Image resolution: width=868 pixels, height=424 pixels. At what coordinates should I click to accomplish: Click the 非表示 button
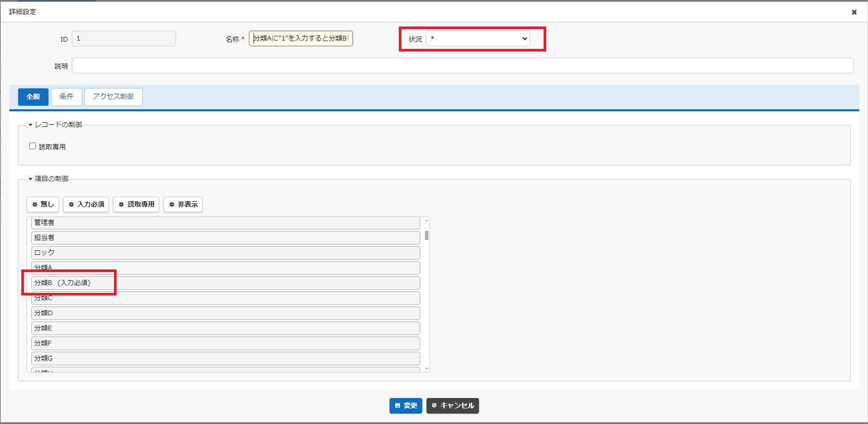click(x=183, y=204)
